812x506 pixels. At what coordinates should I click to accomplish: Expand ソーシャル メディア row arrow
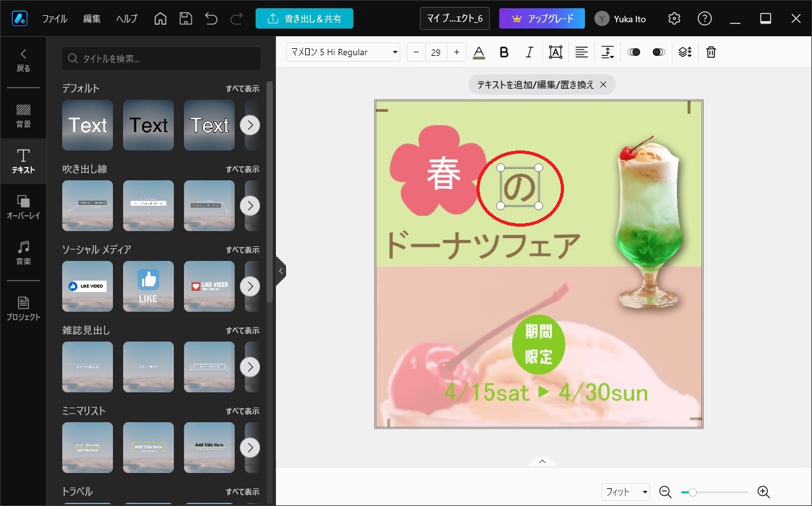(250, 286)
